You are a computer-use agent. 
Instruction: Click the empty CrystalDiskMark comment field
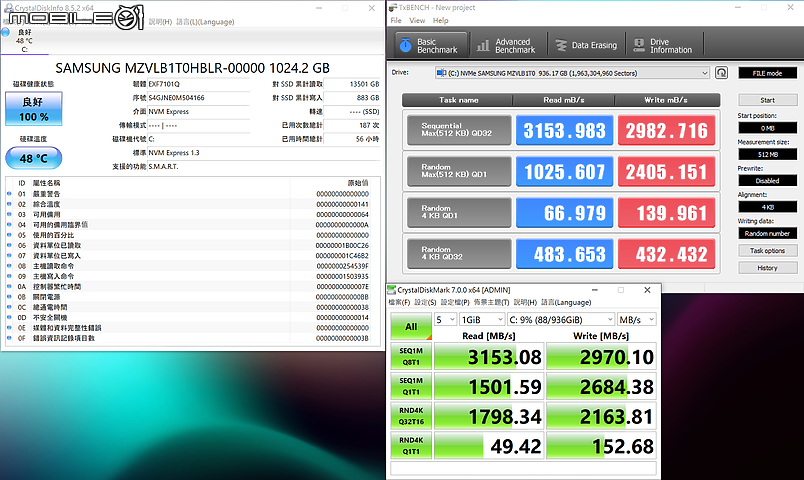[524, 468]
